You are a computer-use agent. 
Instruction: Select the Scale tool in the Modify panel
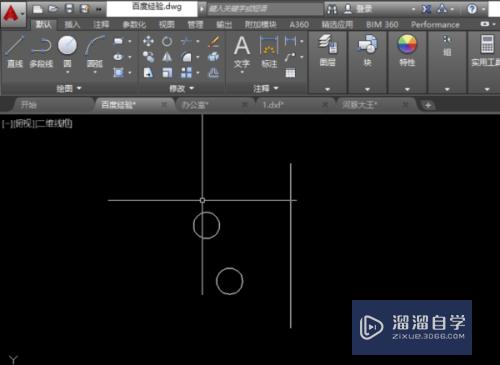(x=167, y=73)
